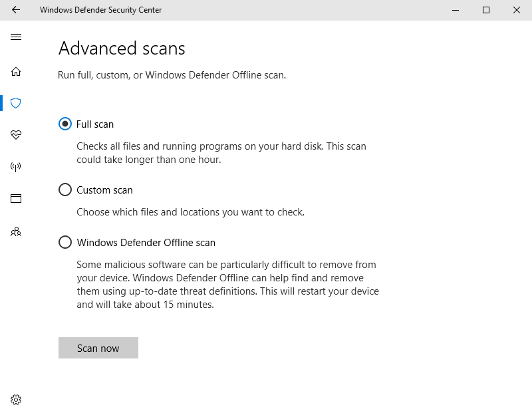Open the Home section icon

16,71
